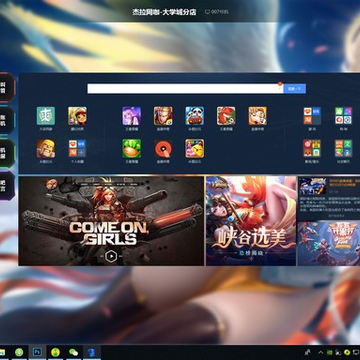Open the 峡谷选美 promotional banner
Viewport: 360px width, 360px height.
[x=251, y=221]
